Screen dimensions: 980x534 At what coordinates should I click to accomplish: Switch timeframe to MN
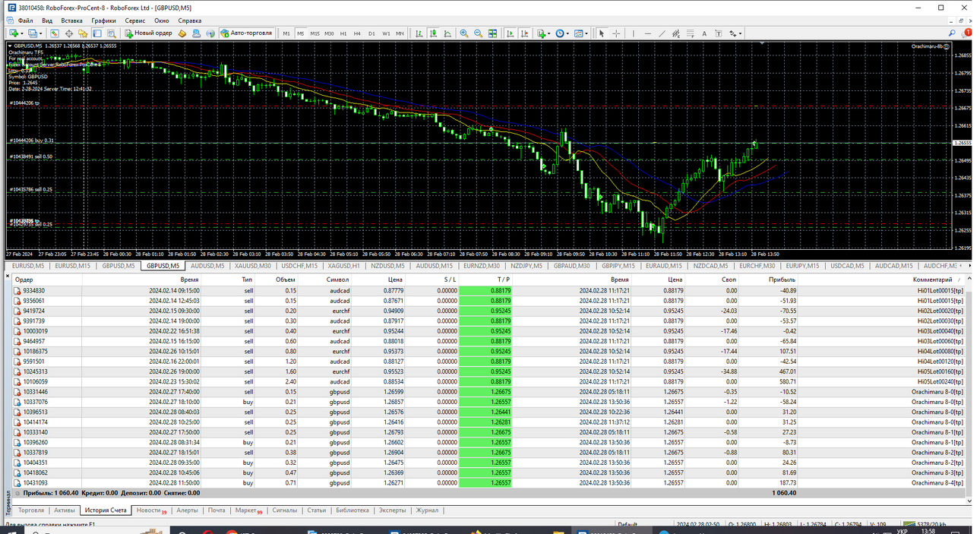tap(400, 33)
